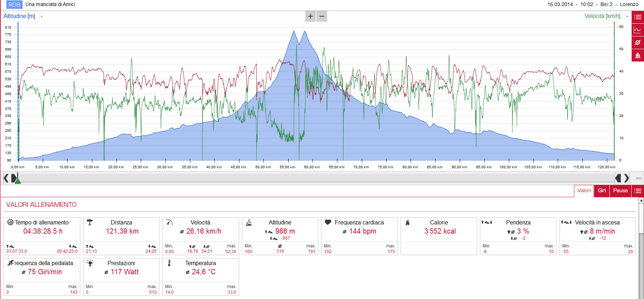The width and height of the screenshot is (644, 299).
Task: Click the Bici 2 label in the header
Action: tap(607, 4)
